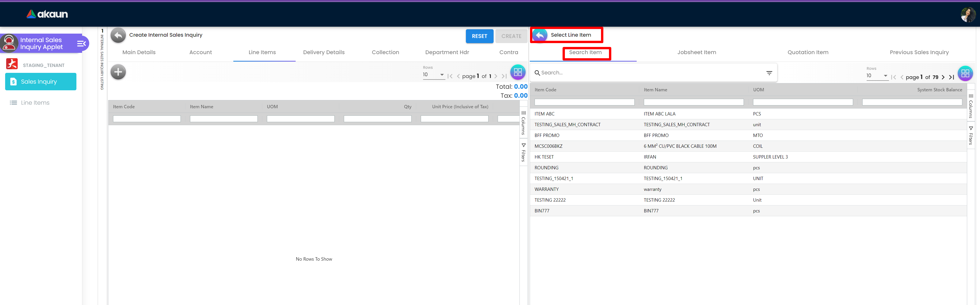Switch to the Jobsheet Item tab
The image size is (980, 305).
696,53
